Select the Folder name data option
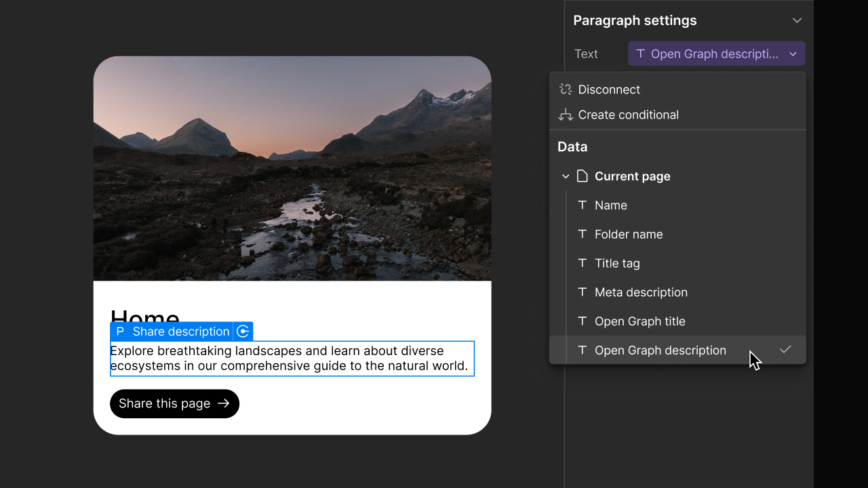The image size is (868, 488). pyautogui.click(x=629, y=234)
